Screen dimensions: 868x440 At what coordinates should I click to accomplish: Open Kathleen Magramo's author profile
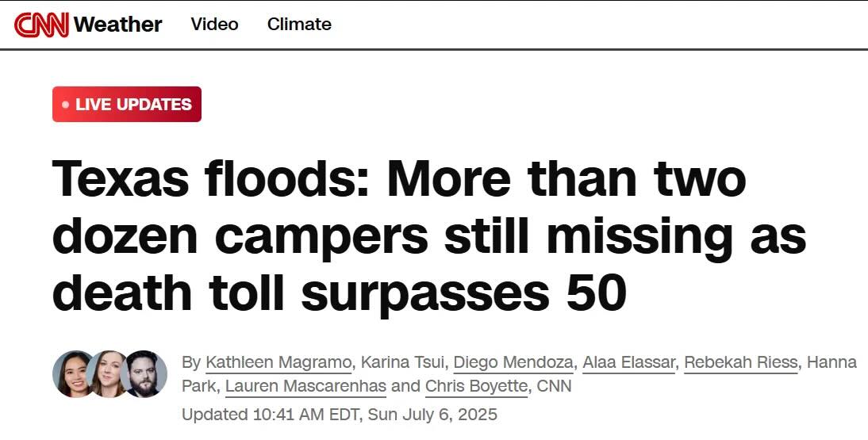click(278, 362)
